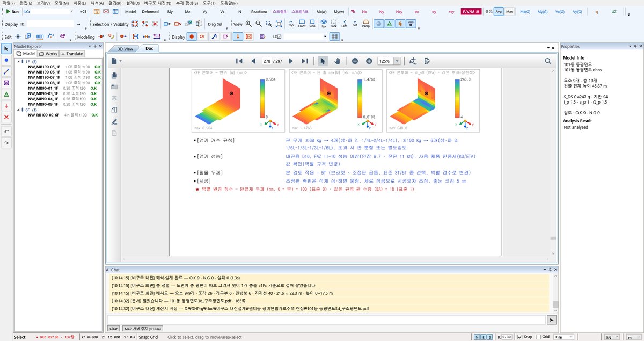644x341 pixels.
Task: Select the green triangle support tool
Action: pos(6,94)
